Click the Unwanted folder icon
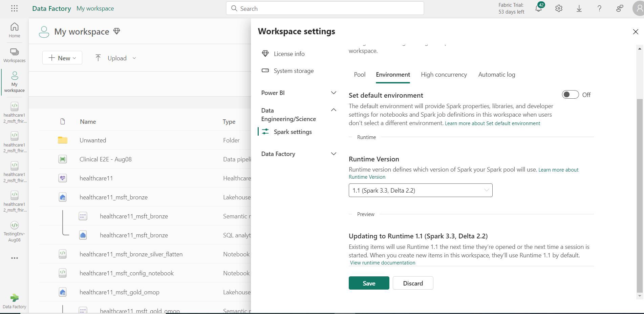 point(62,140)
